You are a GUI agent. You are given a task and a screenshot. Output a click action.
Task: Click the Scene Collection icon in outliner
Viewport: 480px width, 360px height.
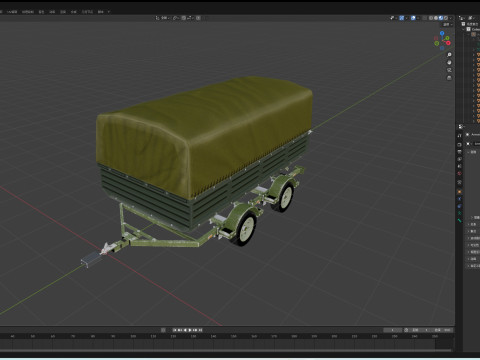click(x=463, y=24)
